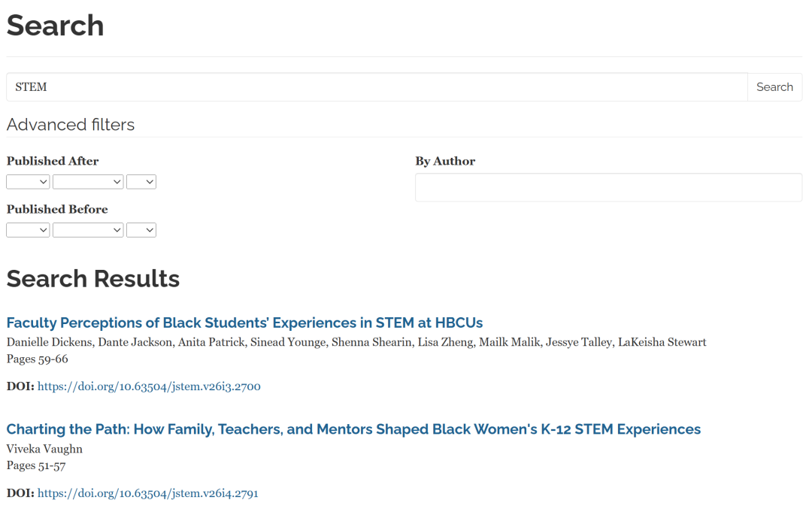Screen dimensions: 812x515
Task: Click the By Author label
Action: (445, 161)
